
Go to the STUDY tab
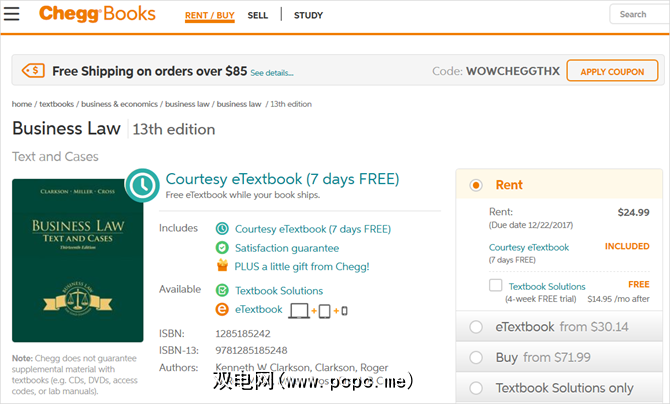click(308, 15)
